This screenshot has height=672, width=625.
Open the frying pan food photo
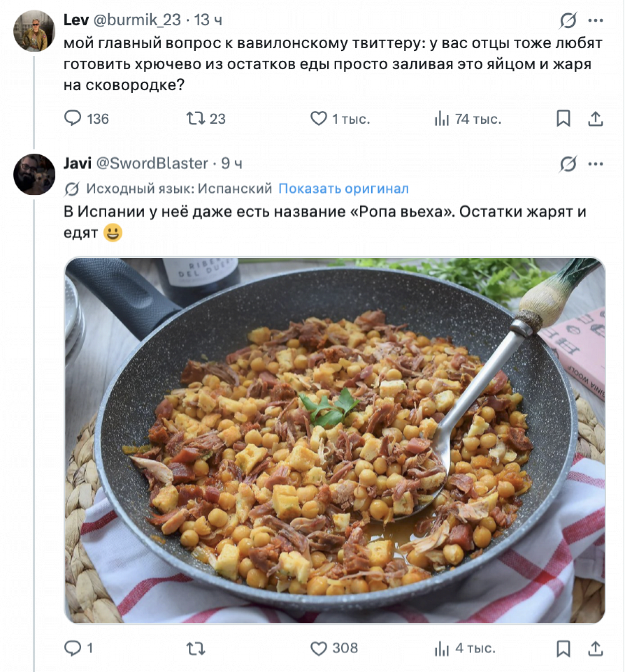pyautogui.click(x=335, y=440)
